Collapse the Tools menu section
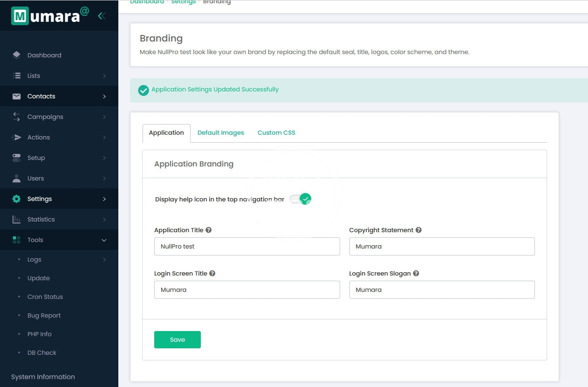Viewport: 588px width, 387px height. (104, 240)
